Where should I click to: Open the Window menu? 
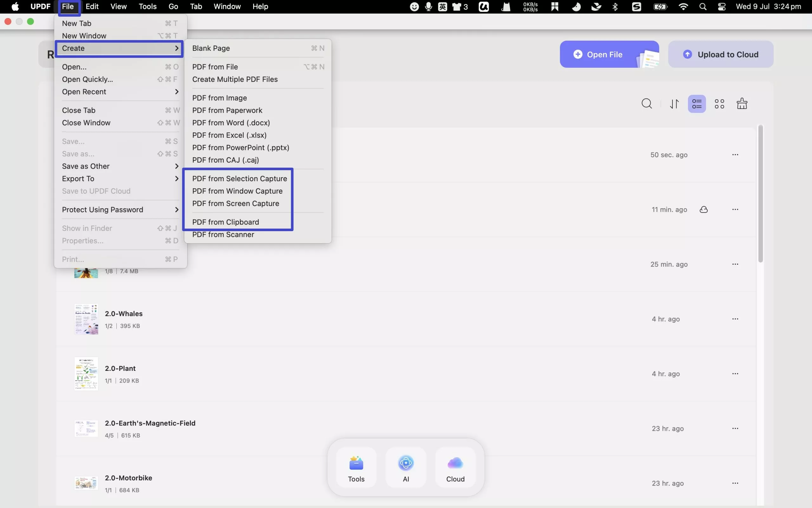[227, 6]
